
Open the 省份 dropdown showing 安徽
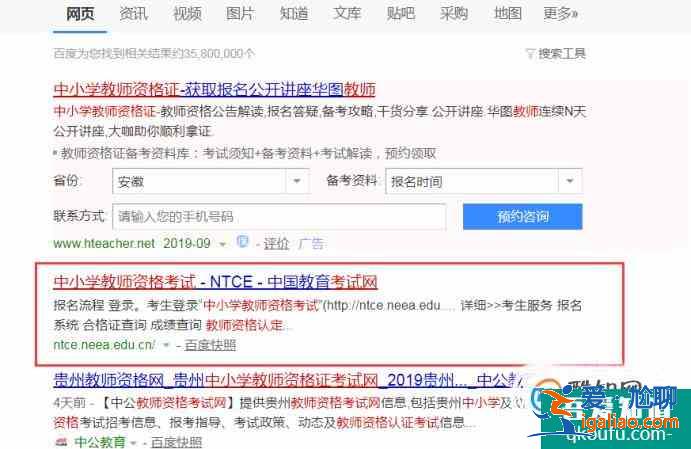coord(211,181)
